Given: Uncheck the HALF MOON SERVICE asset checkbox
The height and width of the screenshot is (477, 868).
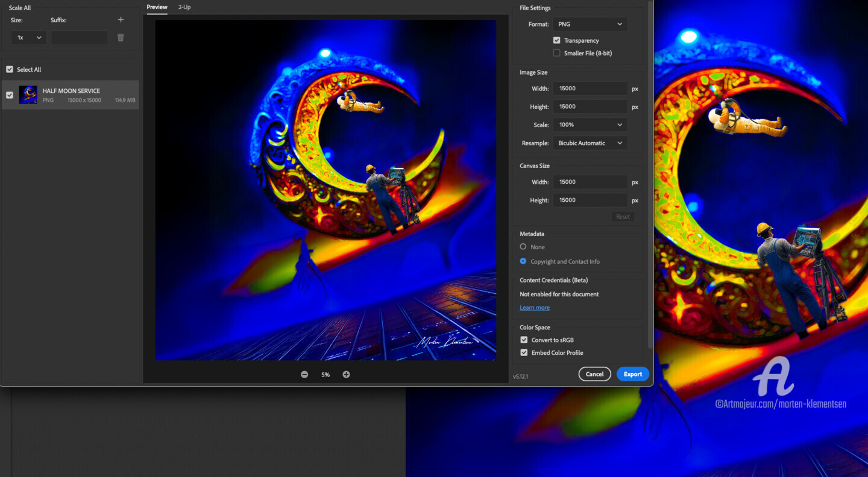Looking at the screenshot, I should pyautogui.click(x=10, y=95).
